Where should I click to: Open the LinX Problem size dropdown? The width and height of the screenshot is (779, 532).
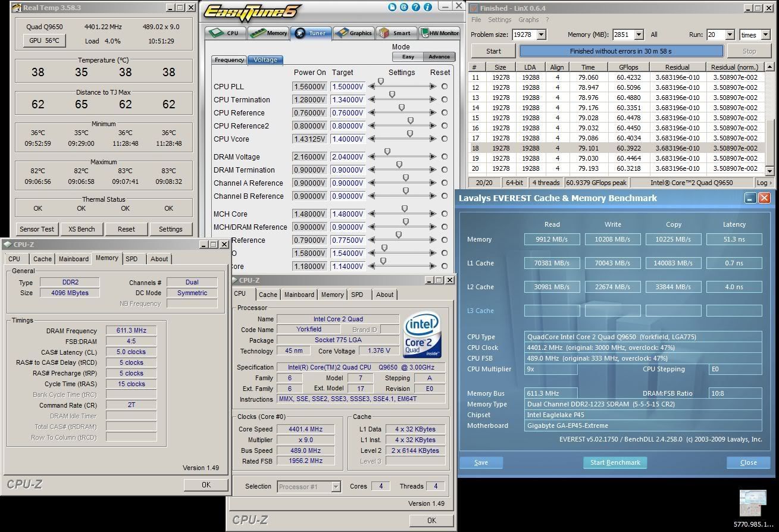pos(542,35)
